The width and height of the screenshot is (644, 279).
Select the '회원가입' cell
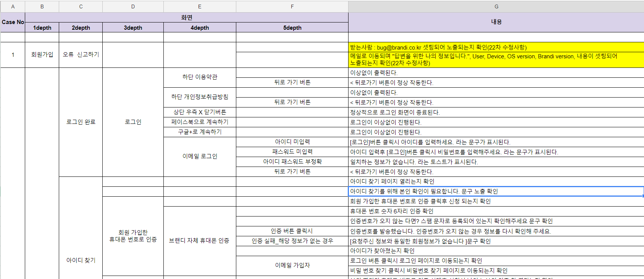coord(42,55)
